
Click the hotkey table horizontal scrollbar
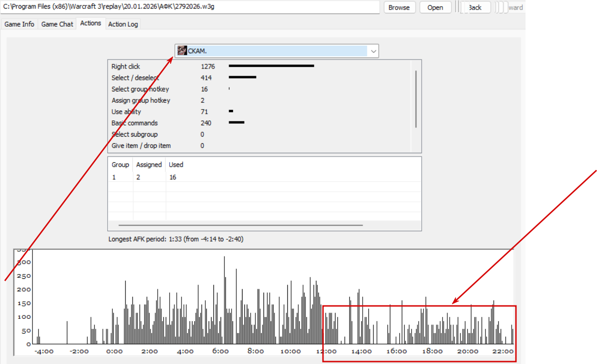click(x=241, y=226)
